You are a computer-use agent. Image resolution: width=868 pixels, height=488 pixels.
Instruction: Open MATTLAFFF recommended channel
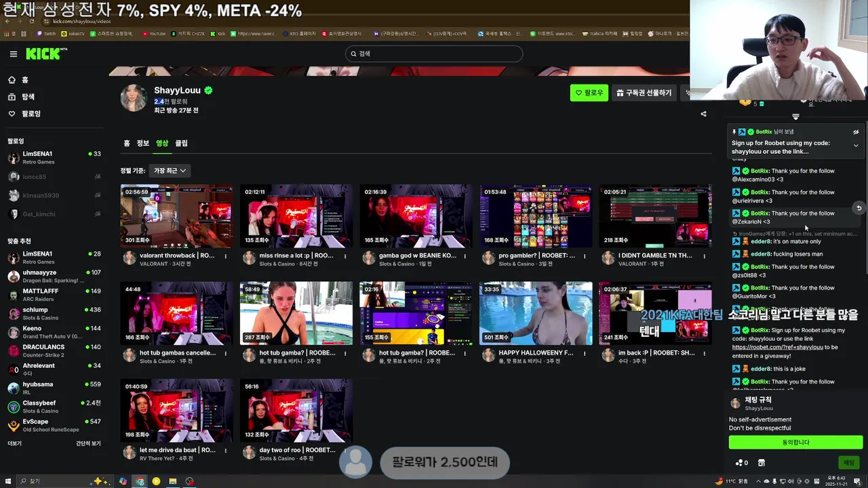[x=54, y=295]
